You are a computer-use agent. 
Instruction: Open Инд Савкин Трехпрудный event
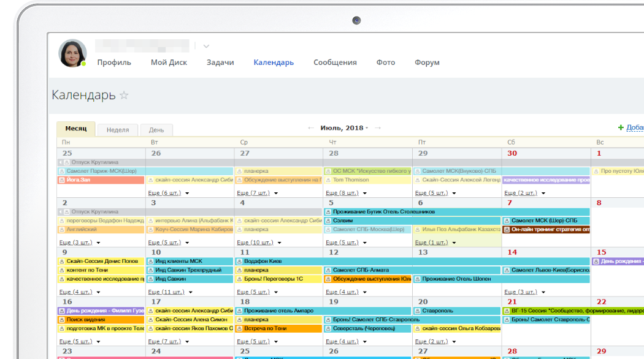(190, 270)
